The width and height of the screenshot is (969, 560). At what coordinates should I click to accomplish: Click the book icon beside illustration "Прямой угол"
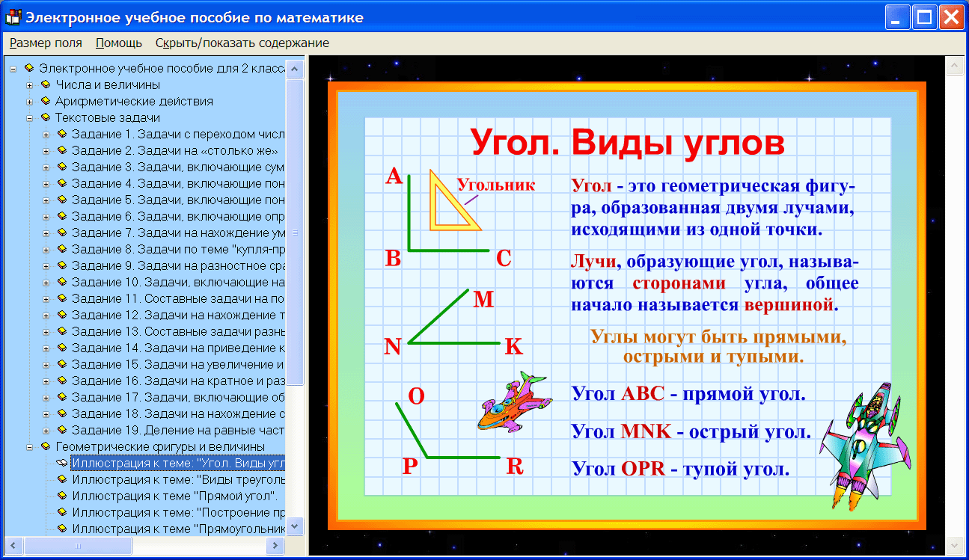pyautogui.click(x=64, y=495)
